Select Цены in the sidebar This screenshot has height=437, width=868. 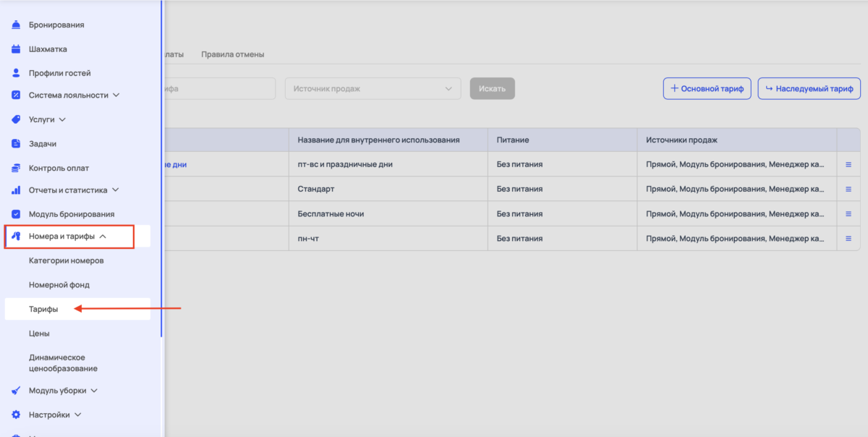pyautogui.click(x=39, y=334)
